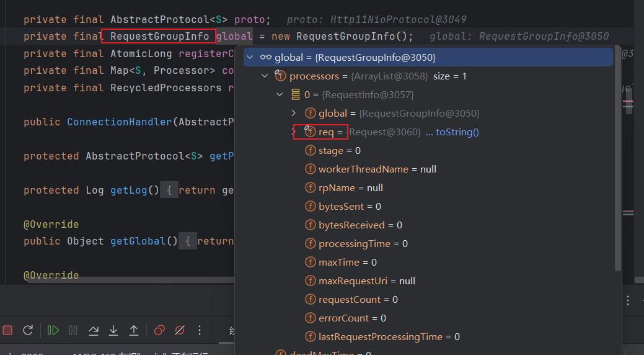Select the maxRequestUri = null field
This screenshot has height=355, width=644.
point(366,281)
